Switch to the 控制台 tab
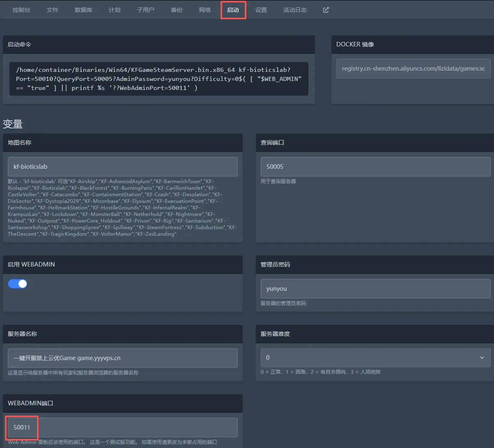 21,10
